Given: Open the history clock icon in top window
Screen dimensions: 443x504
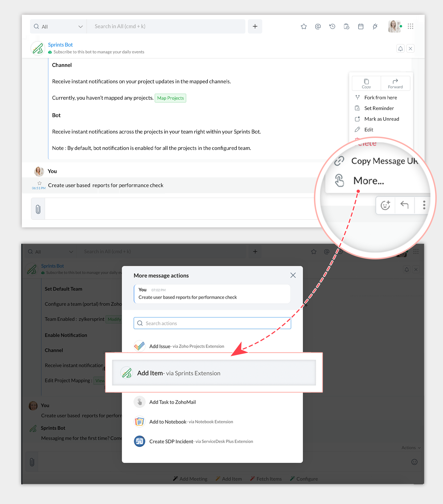Looking at the screenshot, I should 332,27.
